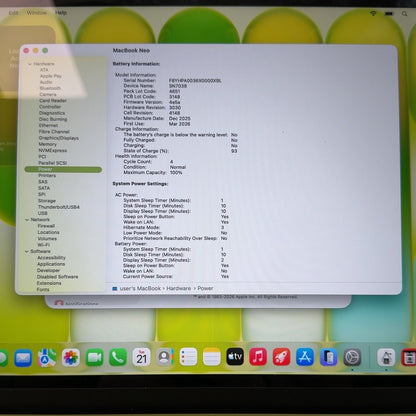Open Photos app in Dock
This screenshot has width=416, height=416.
[x=71, y=358]
